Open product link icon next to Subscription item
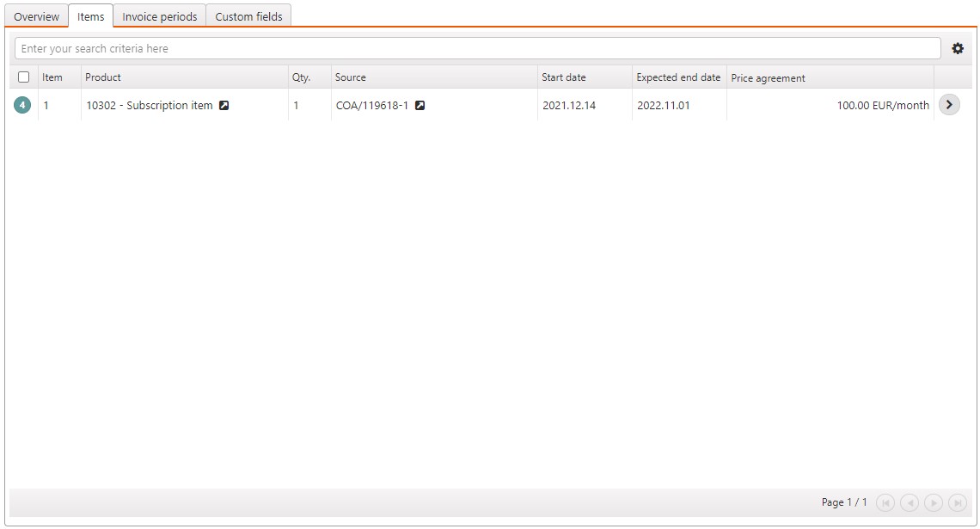 [x=224, y=106]
